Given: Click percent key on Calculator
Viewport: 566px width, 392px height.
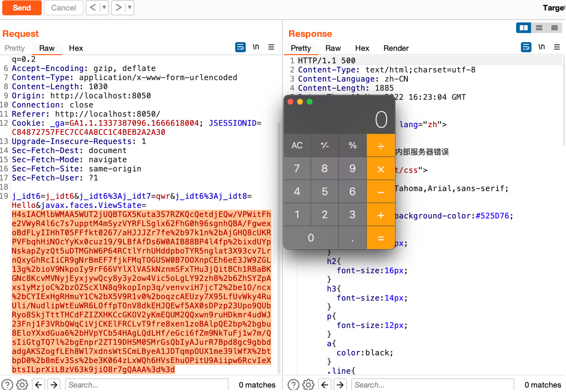Looking at the screenshot, I should pos(353,146).
